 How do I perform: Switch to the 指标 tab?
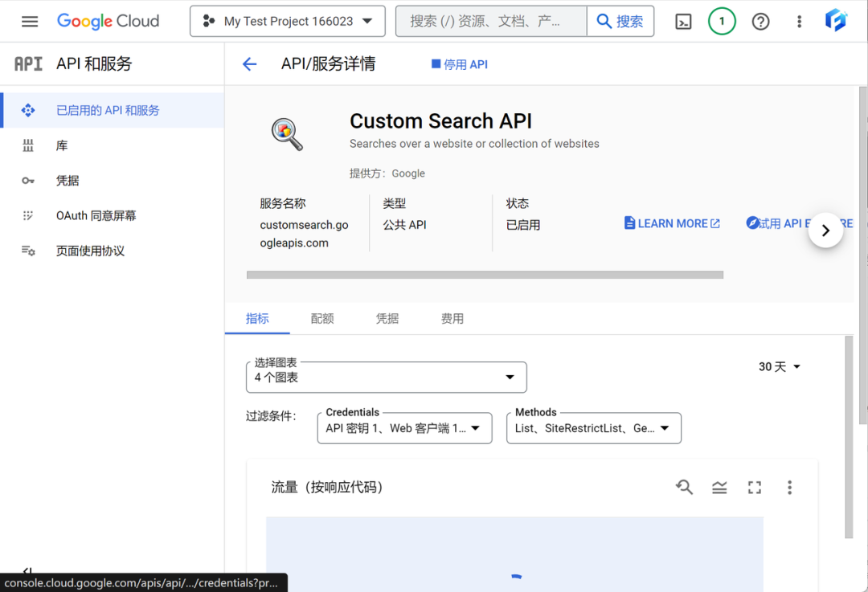[257, 319]
